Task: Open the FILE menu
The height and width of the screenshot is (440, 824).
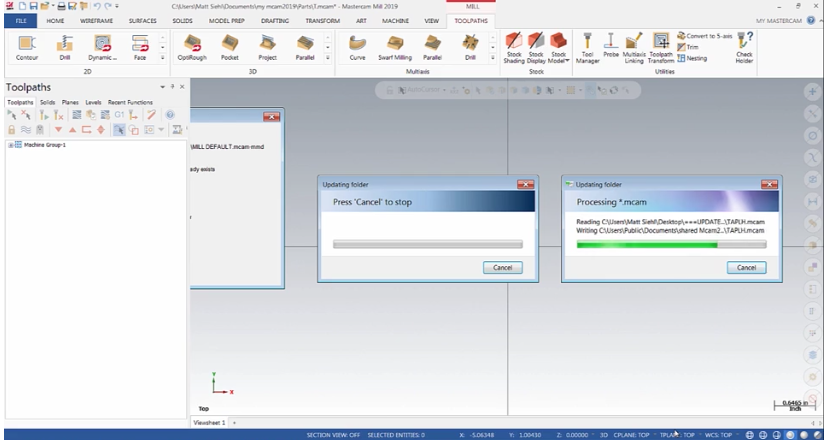Action: click(21, 21)
